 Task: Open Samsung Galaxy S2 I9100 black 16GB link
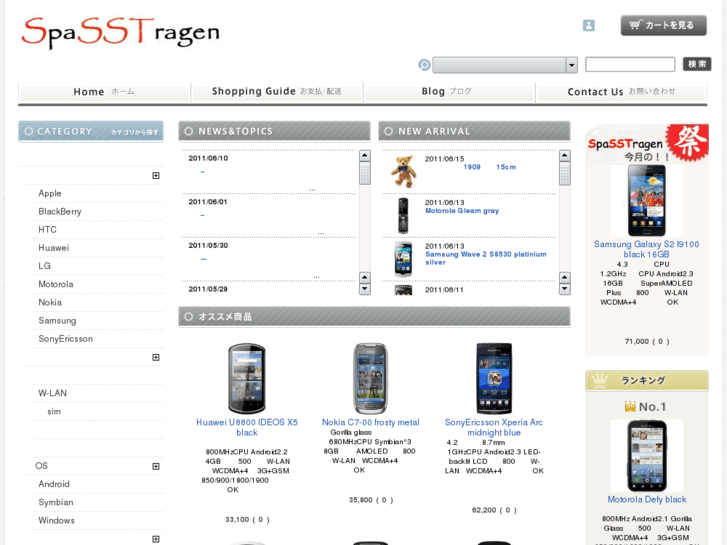[646, 249]
